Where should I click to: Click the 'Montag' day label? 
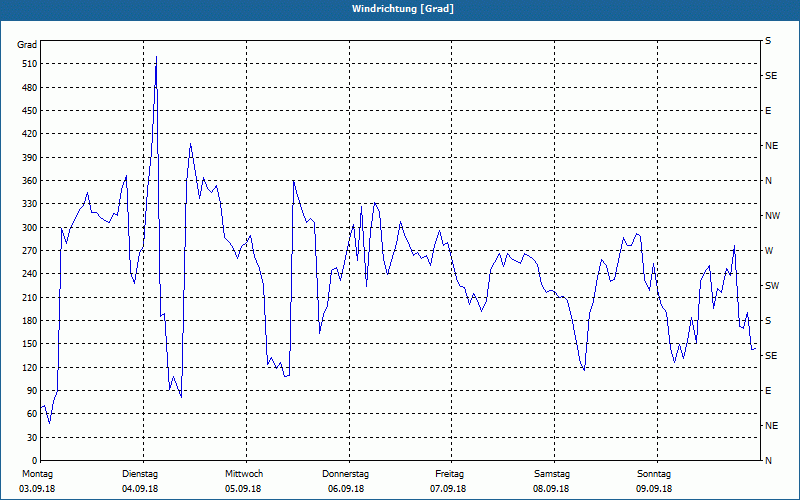37,474
